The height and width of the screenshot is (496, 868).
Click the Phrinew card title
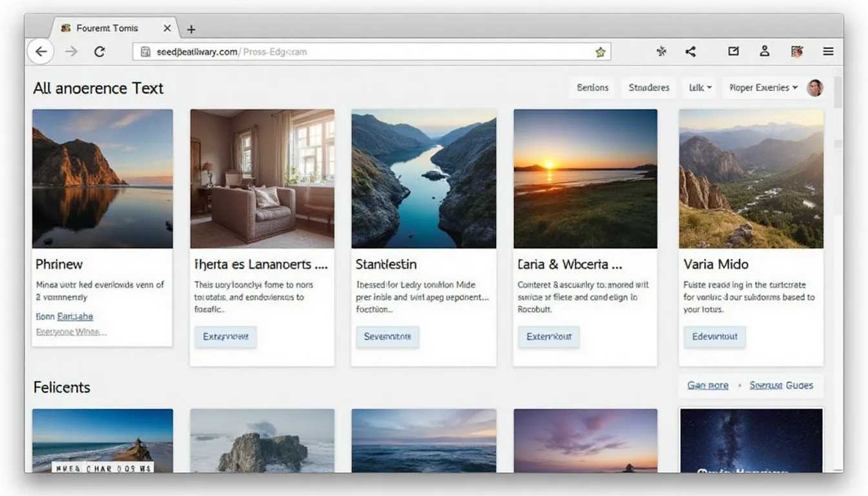(x=59, y=264)
